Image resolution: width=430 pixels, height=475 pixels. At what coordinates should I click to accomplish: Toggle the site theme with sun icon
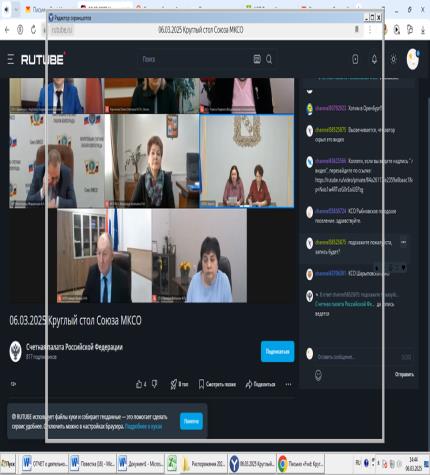click(393, 59)
